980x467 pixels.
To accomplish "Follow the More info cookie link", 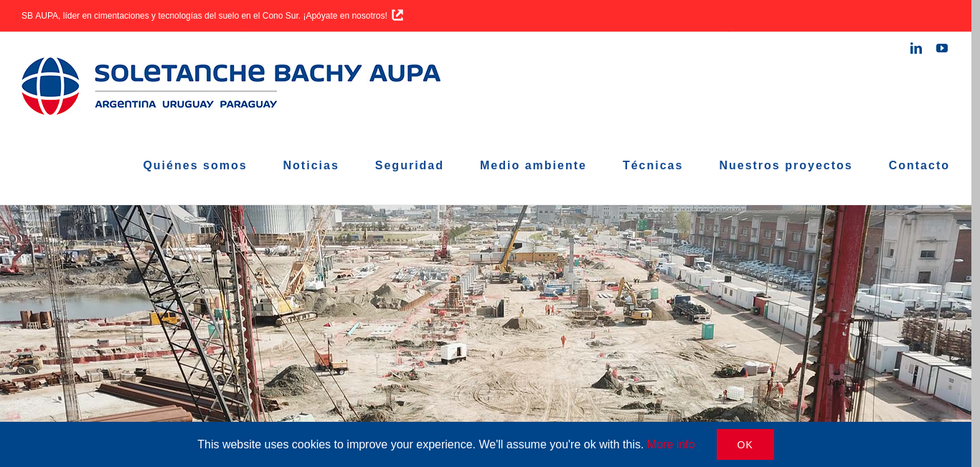I will pos(671,445).
